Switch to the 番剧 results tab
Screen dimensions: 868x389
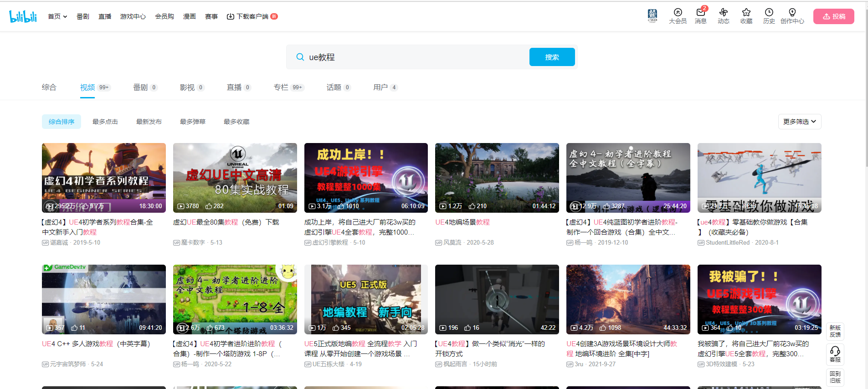(x=145, y=87)
